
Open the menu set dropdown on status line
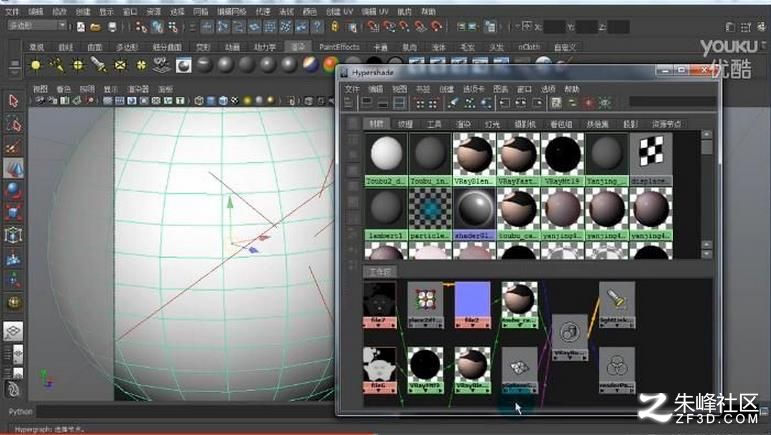pyautogui.click(x=38, y=25)
